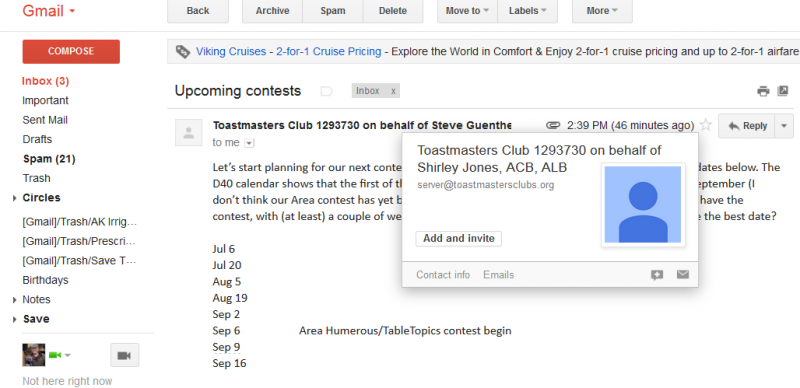This screenshot has width=800, height=388.
Task: Click the COMPOSE button
Action: (71, 52)
